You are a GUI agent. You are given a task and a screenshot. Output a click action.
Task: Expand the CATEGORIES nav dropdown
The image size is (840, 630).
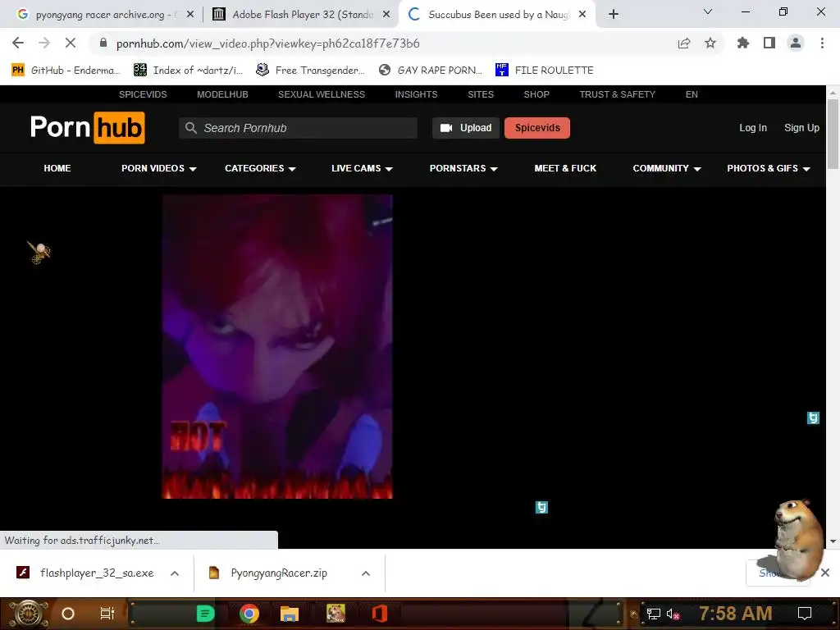(x=260, y=168)
